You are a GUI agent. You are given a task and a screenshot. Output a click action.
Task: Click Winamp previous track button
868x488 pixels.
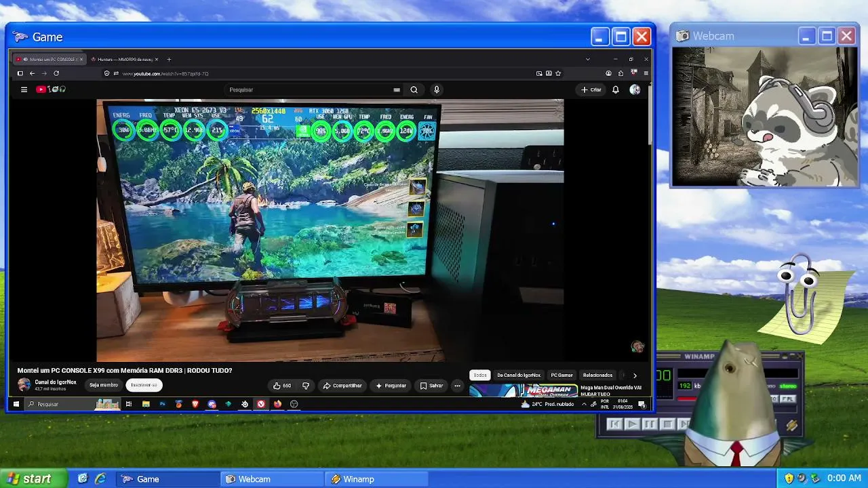coord(615,424)
